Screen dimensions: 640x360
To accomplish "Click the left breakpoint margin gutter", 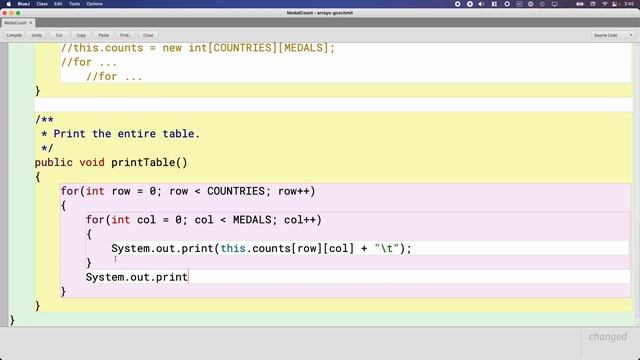I will click(4, 184).
